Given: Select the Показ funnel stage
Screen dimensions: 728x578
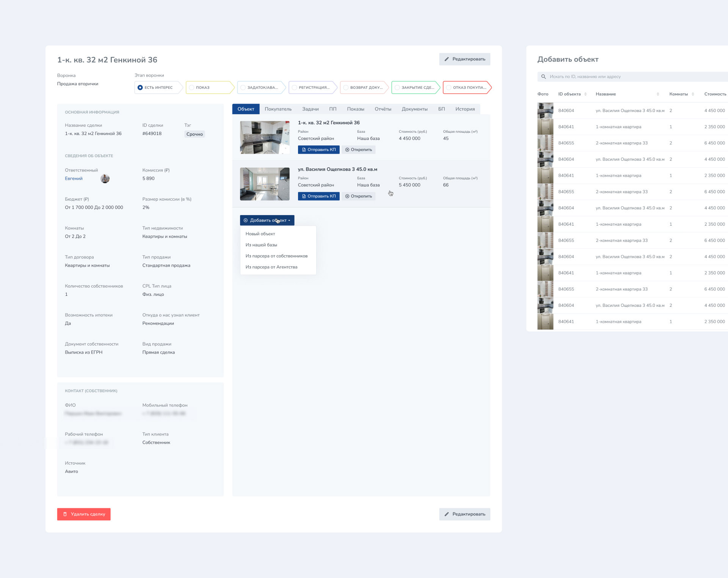Looking at the screenshot, I should 209,88.
